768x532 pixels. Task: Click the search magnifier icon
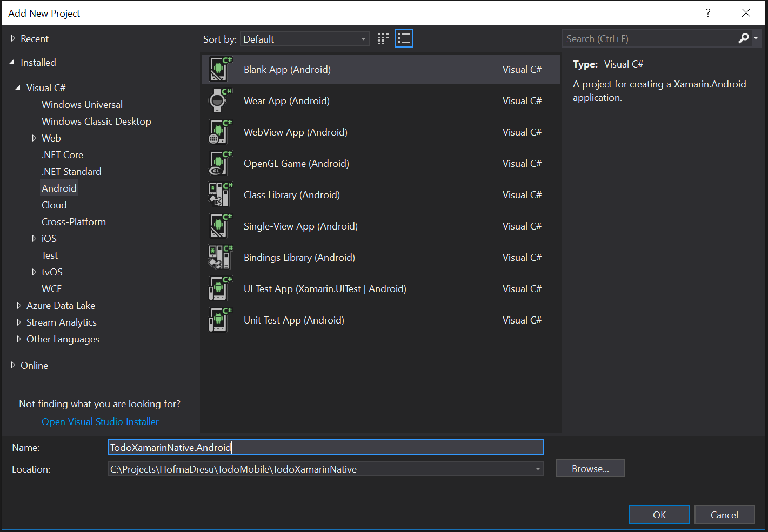[744, 38]
